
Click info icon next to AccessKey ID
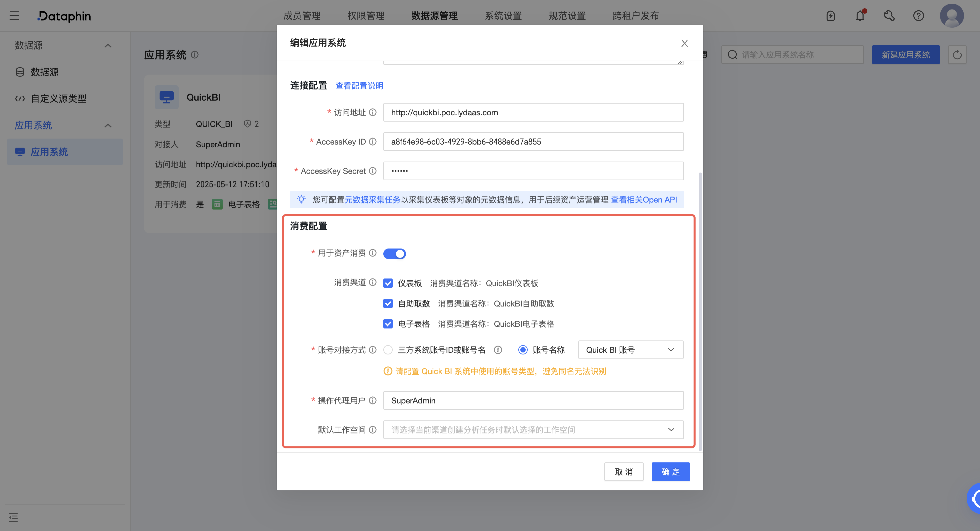point(373,142)
